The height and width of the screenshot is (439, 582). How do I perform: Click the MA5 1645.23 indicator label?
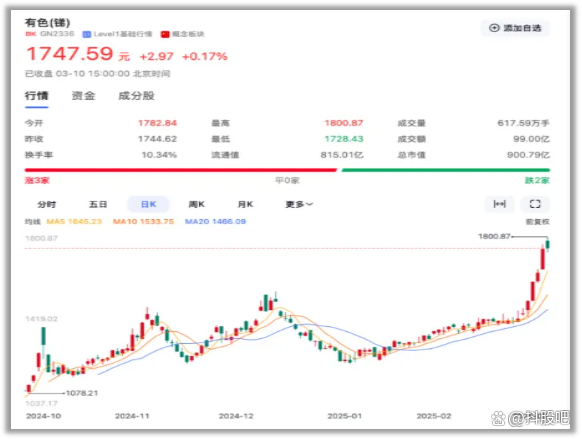(x=74, y=222)
